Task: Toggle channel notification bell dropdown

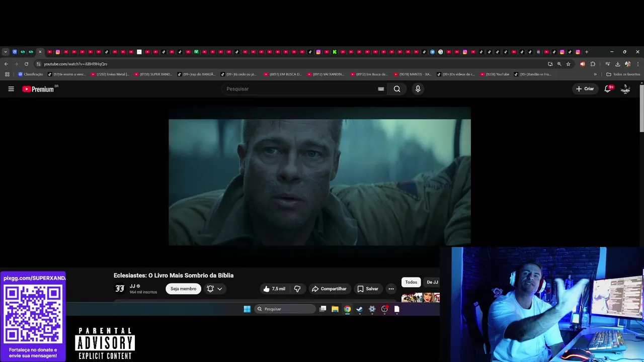Action: pyautogui.click(x=214, y=289)
